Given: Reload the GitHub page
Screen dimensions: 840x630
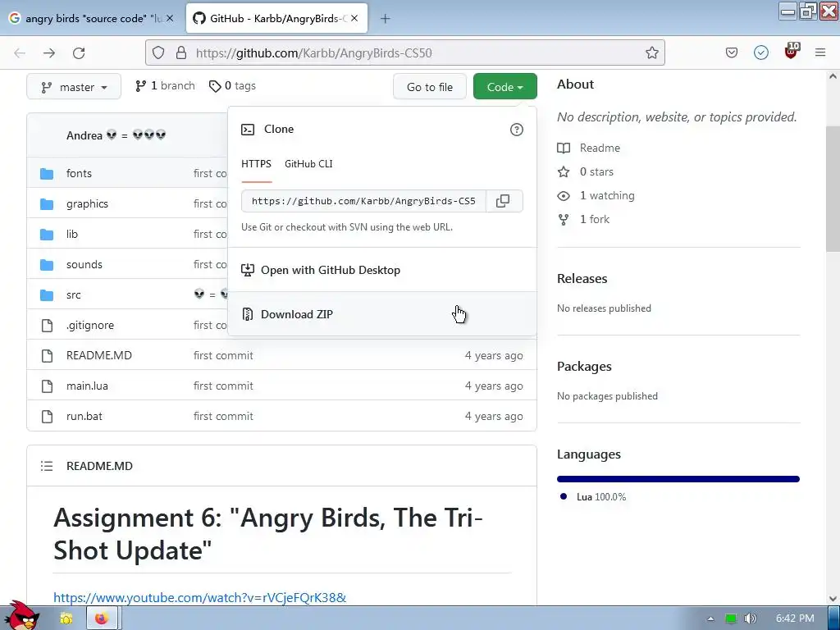Looking at the screenshot, I should [79, 52].
